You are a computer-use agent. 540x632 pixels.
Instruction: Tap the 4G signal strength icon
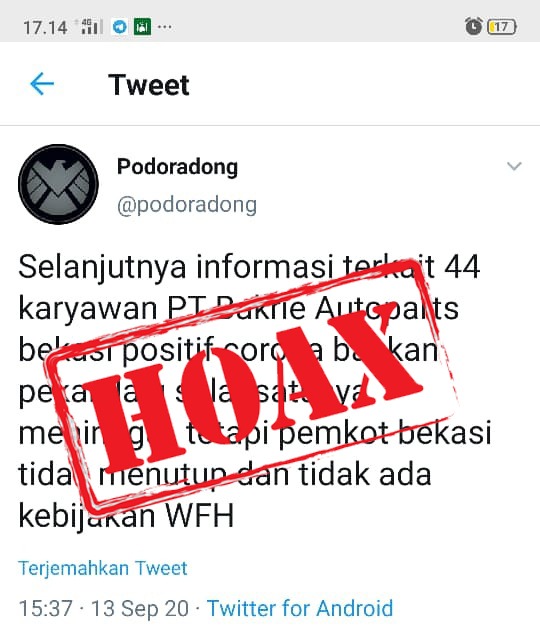91,27
